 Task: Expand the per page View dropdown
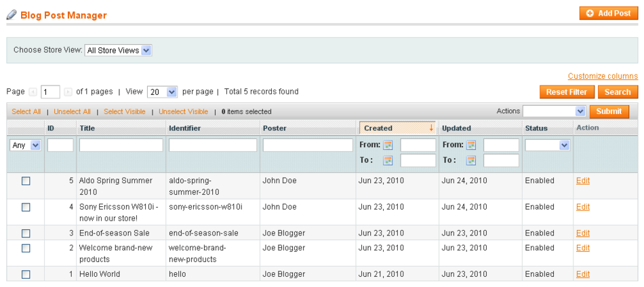(x=162, y=92)
